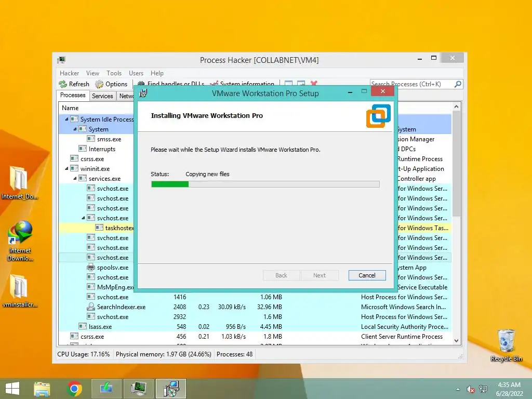The height and width of the screenshot is (399, 532).
Task: Open the Recycle Bin on desktop
Action: click(506, 345)
